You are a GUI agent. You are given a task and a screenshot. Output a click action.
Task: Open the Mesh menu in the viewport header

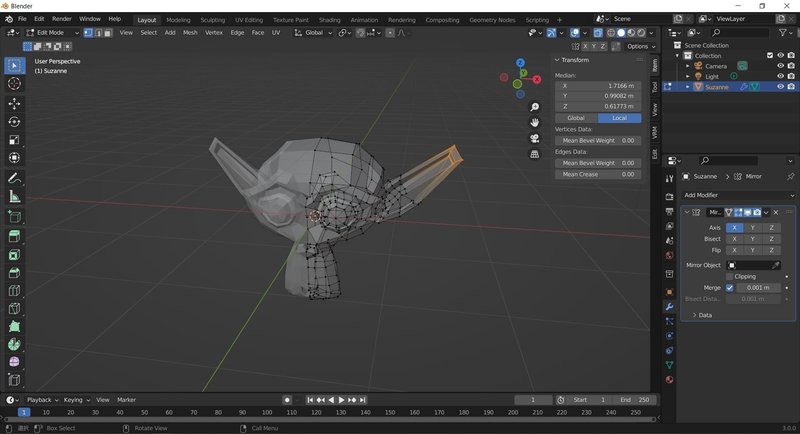click(190, 33)
